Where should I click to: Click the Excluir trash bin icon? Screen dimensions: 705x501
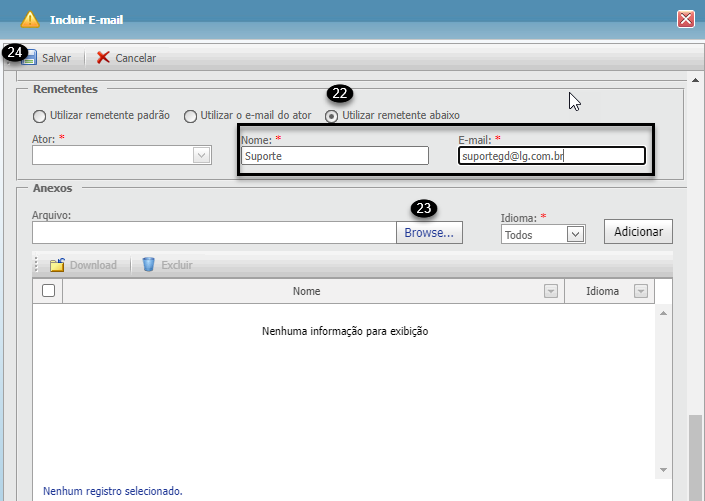click(x=148, y=264)
